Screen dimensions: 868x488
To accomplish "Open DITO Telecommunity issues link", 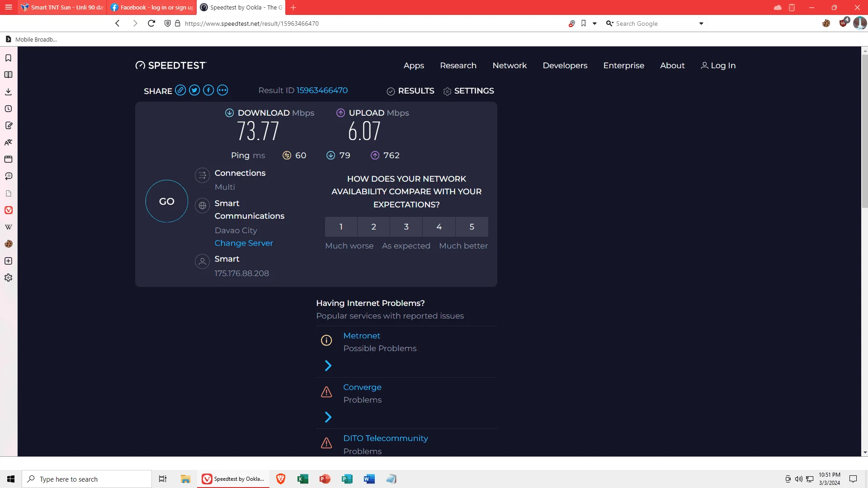I will pyautogui.click(x=386, y=438).
